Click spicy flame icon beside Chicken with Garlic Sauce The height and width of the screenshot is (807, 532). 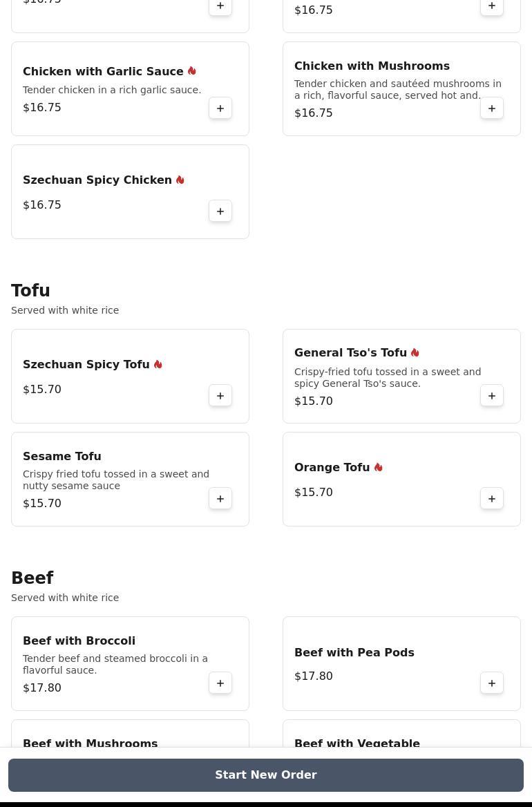(191, 71)
